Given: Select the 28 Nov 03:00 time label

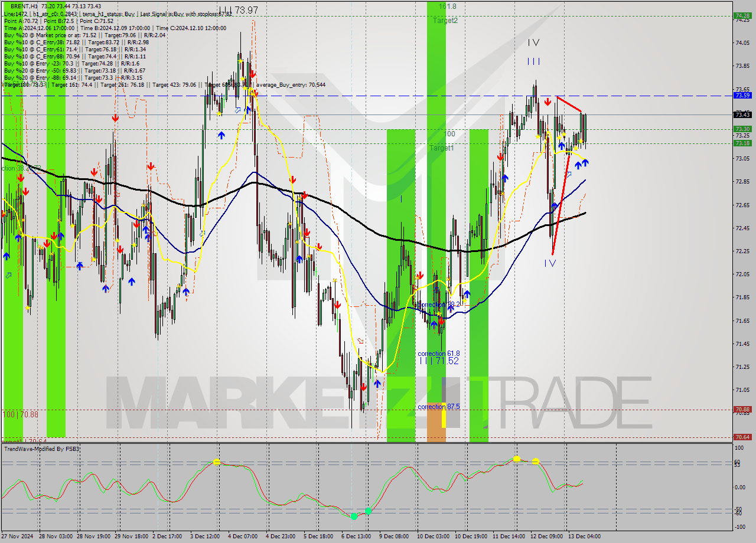Looking at the screenshot, I should [x=57, y=537].
